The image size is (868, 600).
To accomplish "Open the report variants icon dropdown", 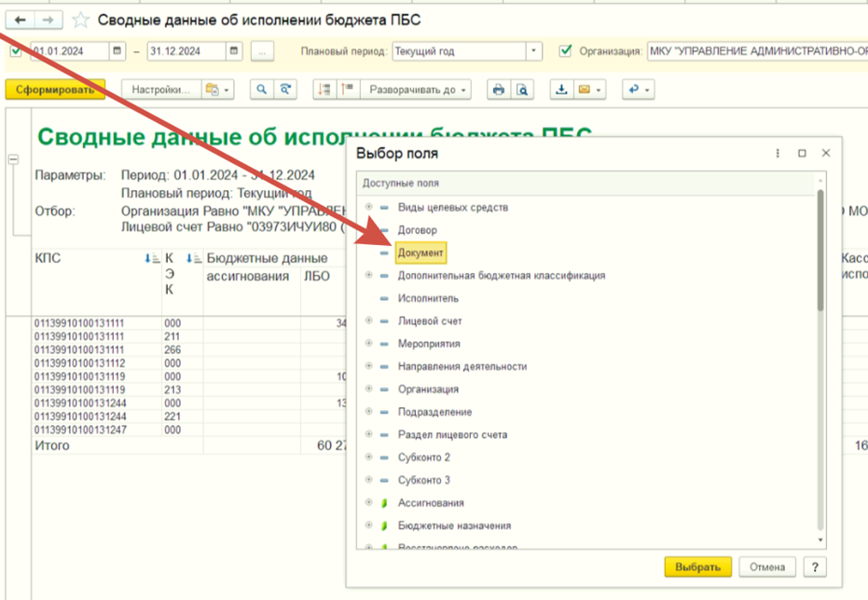I will coord(218,89).
